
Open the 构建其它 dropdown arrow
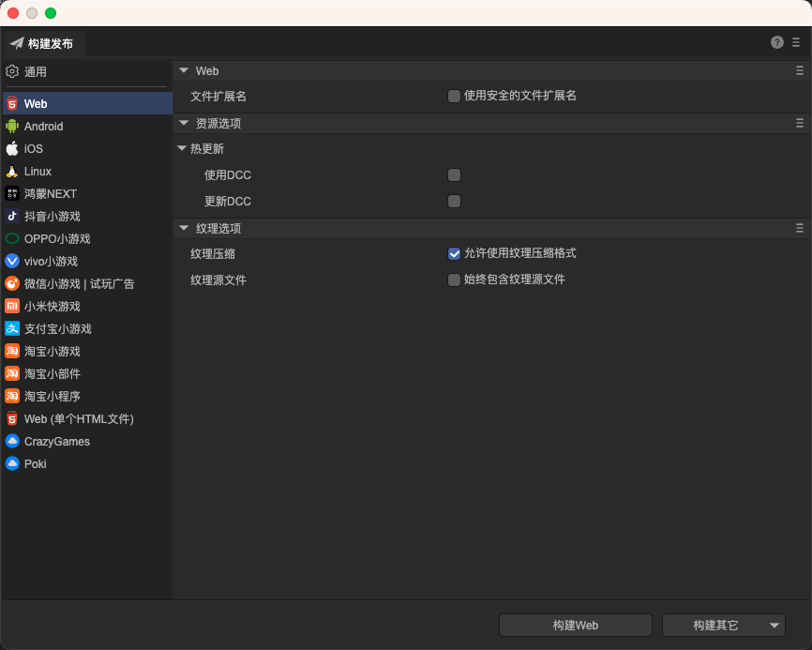click(774, 625)
